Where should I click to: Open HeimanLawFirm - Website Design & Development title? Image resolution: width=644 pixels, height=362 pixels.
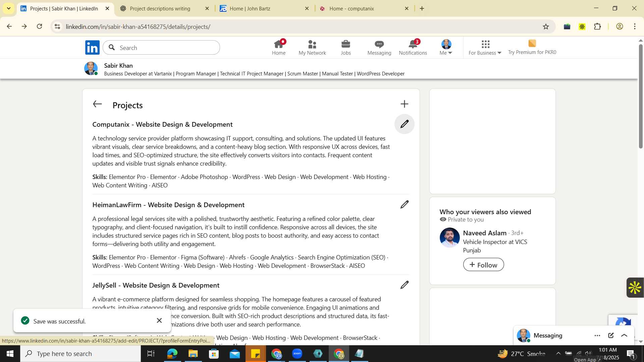[x=168, y=205]
